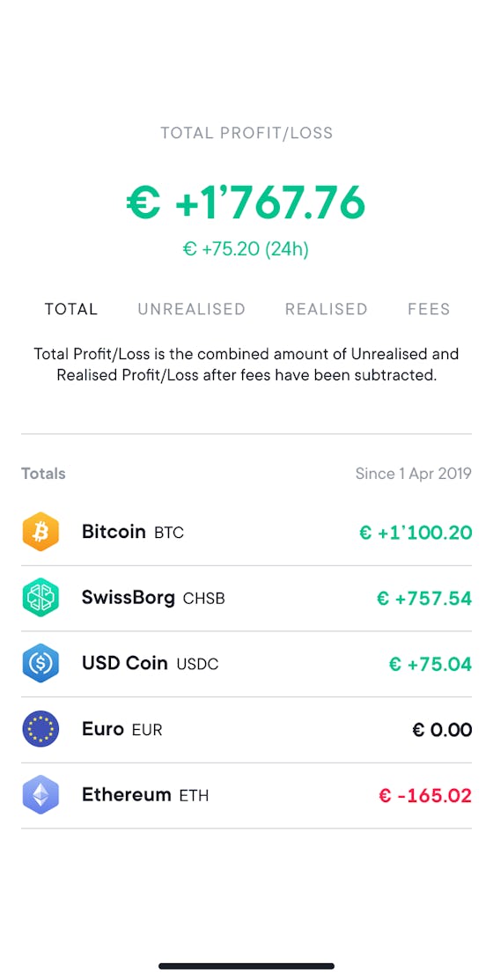Tap the Bitcoin profit €+1'100.20 value
The height and width of the screenshot is (980, 493).
click(x=416, y=533)
